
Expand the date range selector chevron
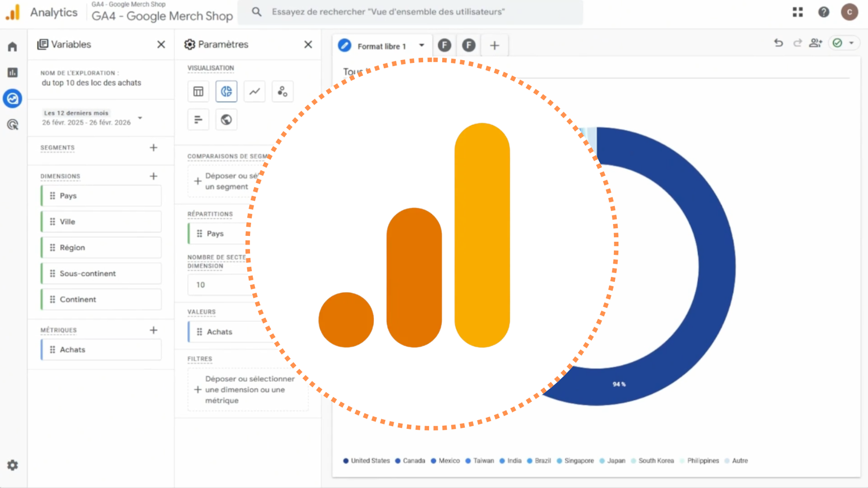[x=140, y=118]
